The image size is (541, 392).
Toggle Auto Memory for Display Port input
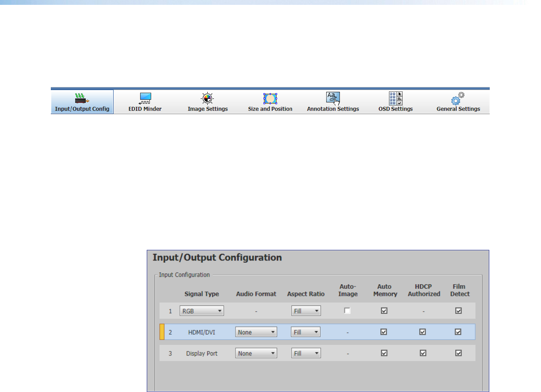[384, 353]
